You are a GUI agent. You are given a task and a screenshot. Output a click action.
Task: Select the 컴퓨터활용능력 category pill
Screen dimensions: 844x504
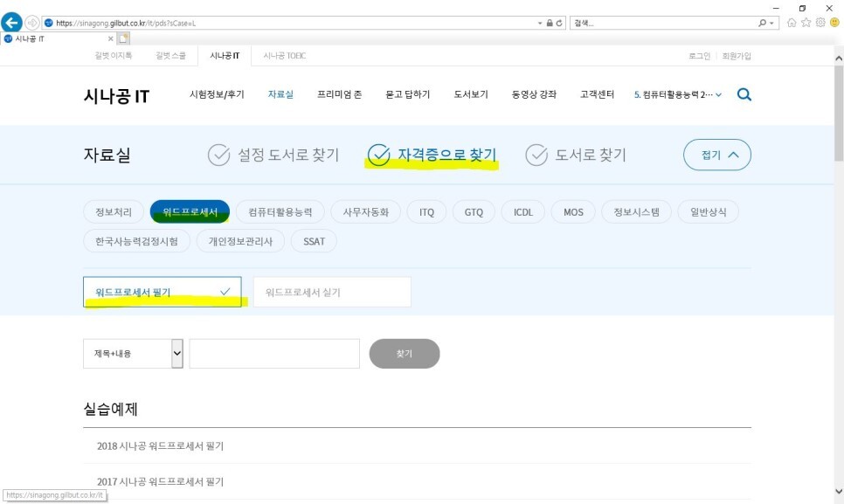pos(280,212)
